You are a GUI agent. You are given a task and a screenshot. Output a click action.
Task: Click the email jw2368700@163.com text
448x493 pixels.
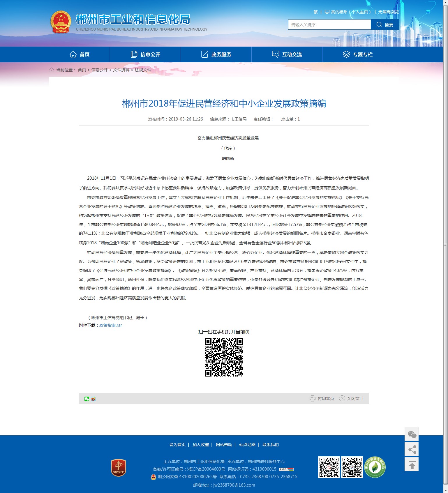[234, 485]
